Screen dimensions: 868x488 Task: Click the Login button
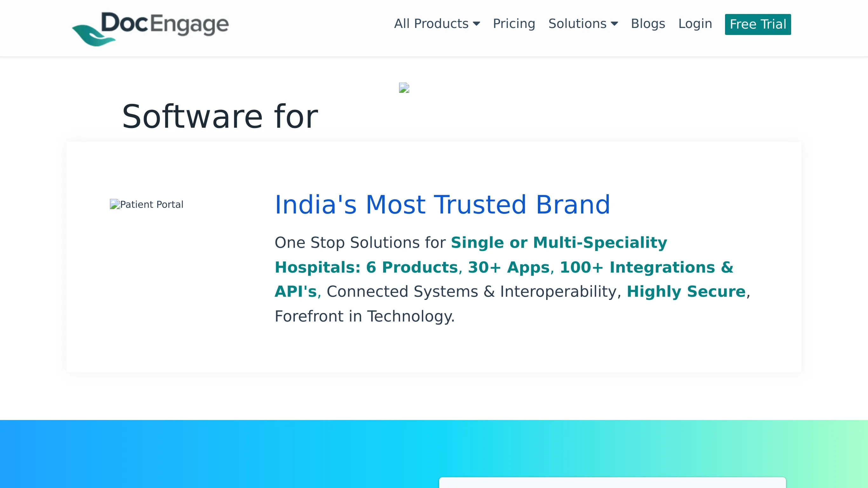695,24
